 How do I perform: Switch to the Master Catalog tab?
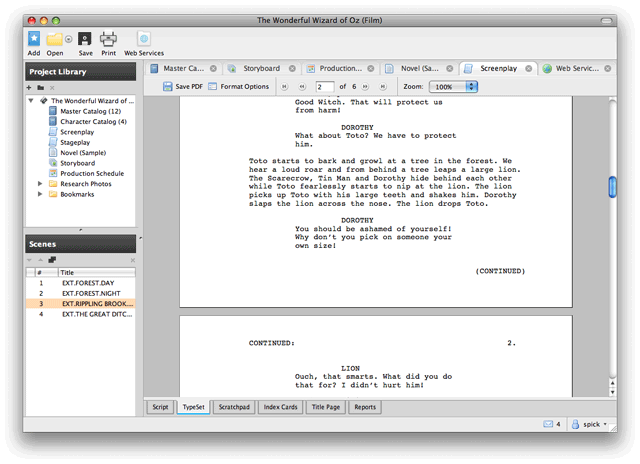click(x=183, y=69)
